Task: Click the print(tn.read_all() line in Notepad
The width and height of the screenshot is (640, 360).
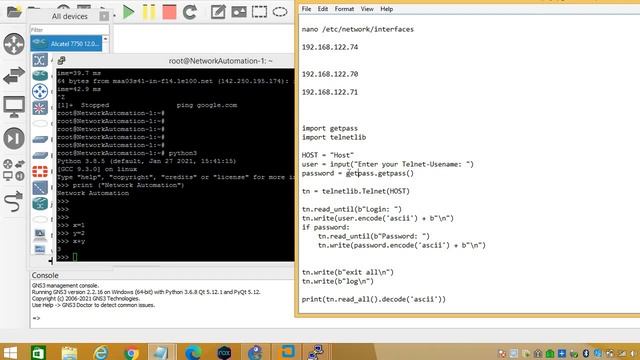Action: pyautogui.click(x=373, y=299)
